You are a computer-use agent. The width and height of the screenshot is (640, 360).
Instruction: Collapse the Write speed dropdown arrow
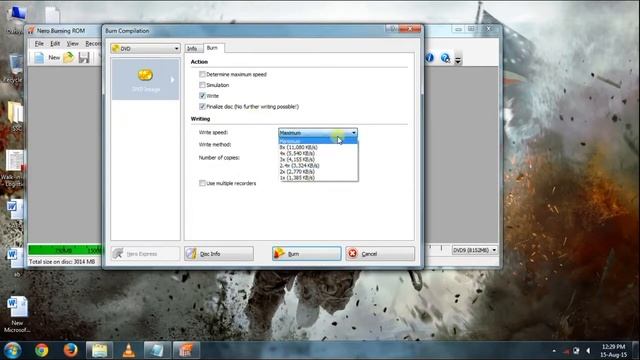coord(353,133)
